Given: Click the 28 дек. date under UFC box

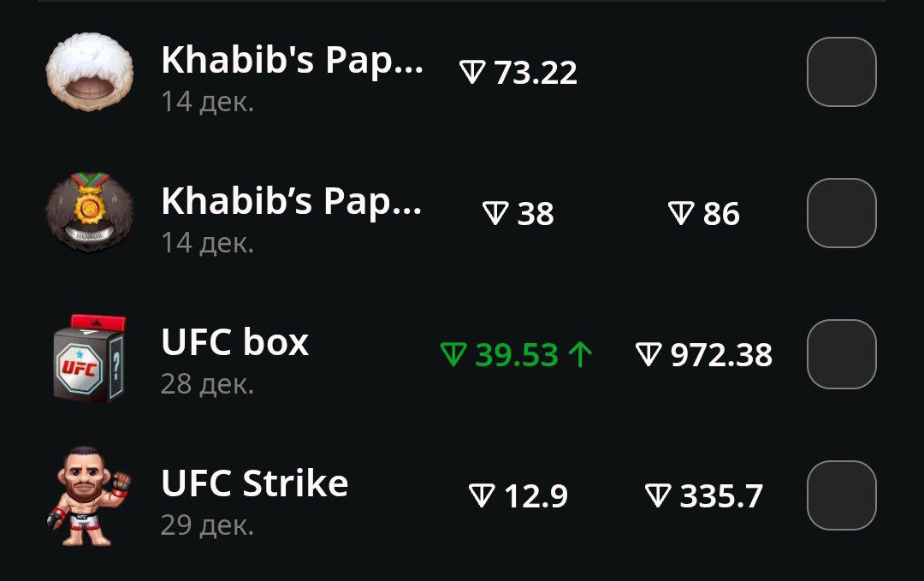Looking at the screenshot, I should (x=207, y=384).
